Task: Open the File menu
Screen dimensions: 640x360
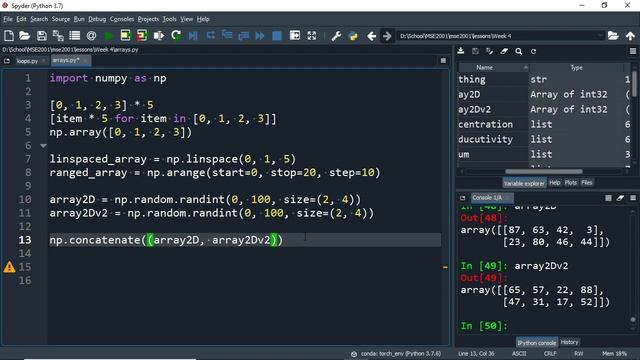Action: (x=8, y=19)
